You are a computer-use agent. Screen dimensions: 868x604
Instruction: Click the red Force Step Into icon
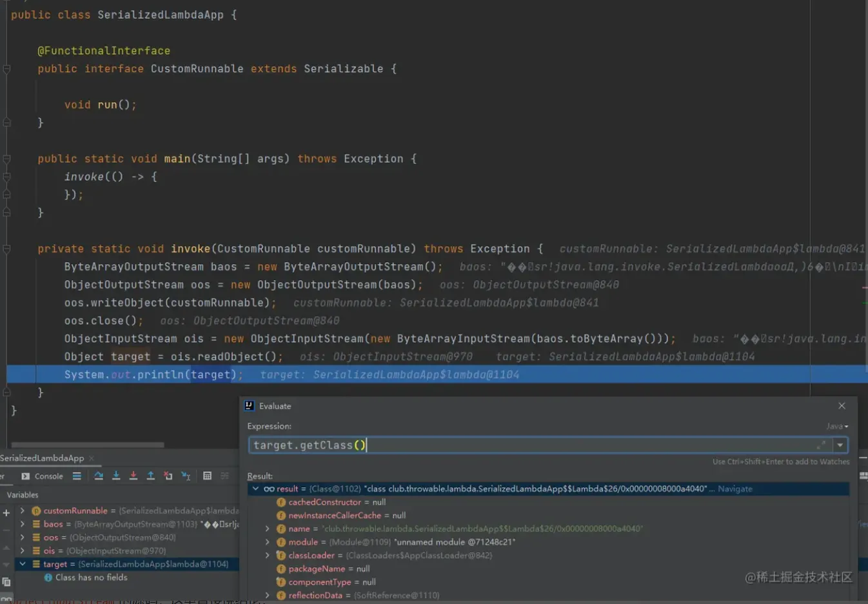[133, 476]
